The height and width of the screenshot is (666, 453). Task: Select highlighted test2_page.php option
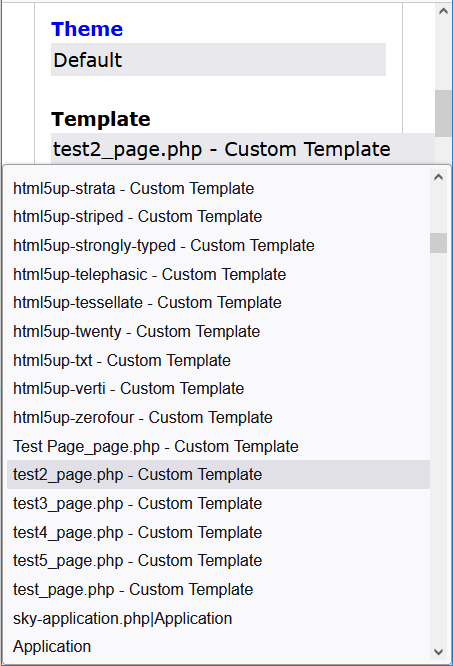pyautogui.click(x=218, y=474)
